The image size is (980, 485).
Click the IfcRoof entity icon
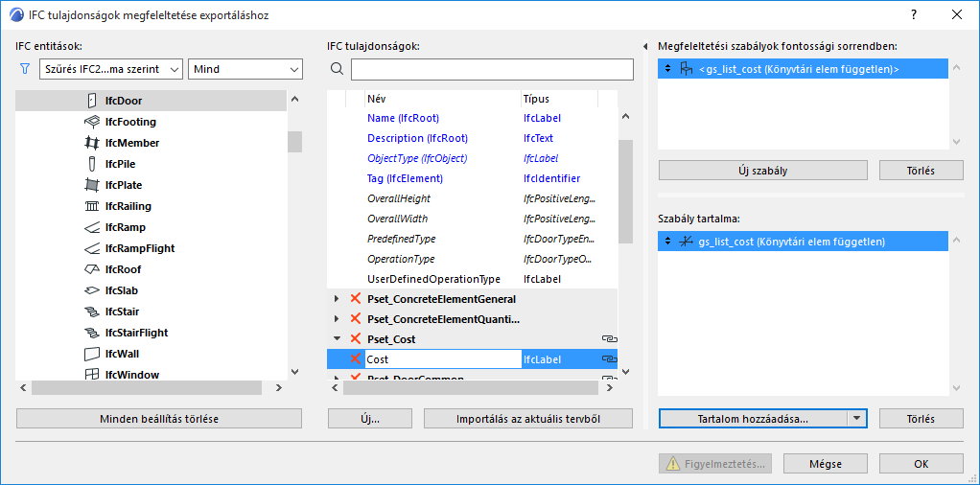click(92, 269)
